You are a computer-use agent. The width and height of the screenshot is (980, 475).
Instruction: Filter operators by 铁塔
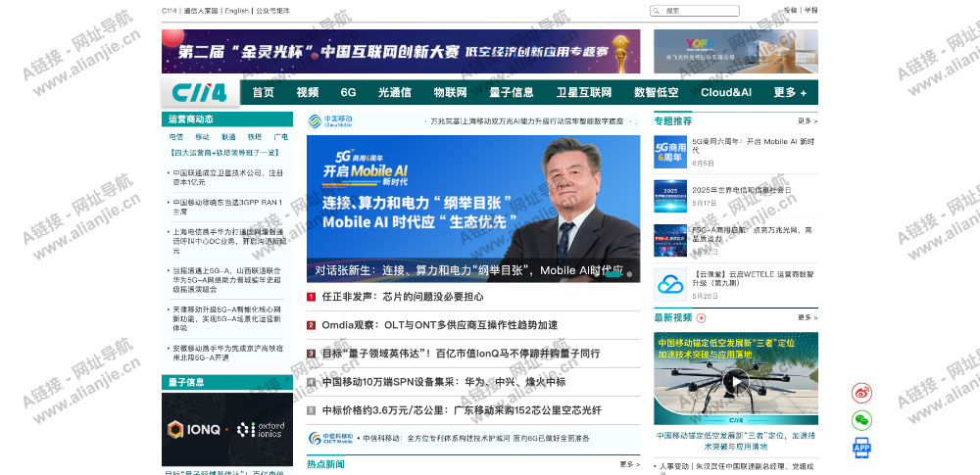tap(255, 137)
